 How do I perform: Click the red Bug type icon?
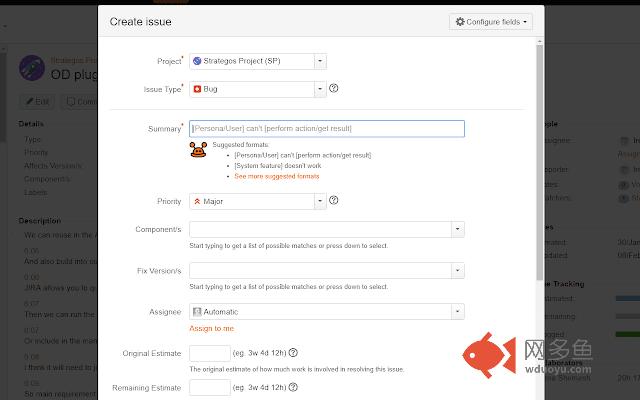click(x=197, y=89)
